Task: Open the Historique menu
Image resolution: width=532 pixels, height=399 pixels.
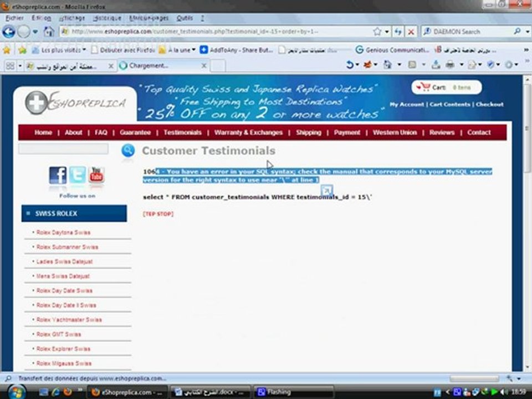Action: pos(107,18)
